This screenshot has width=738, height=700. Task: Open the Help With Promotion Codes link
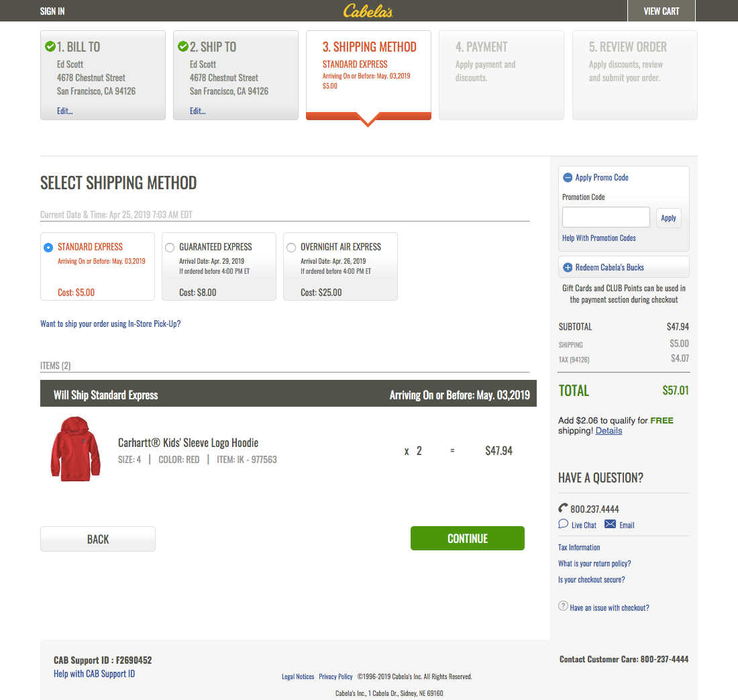[598, 238]
